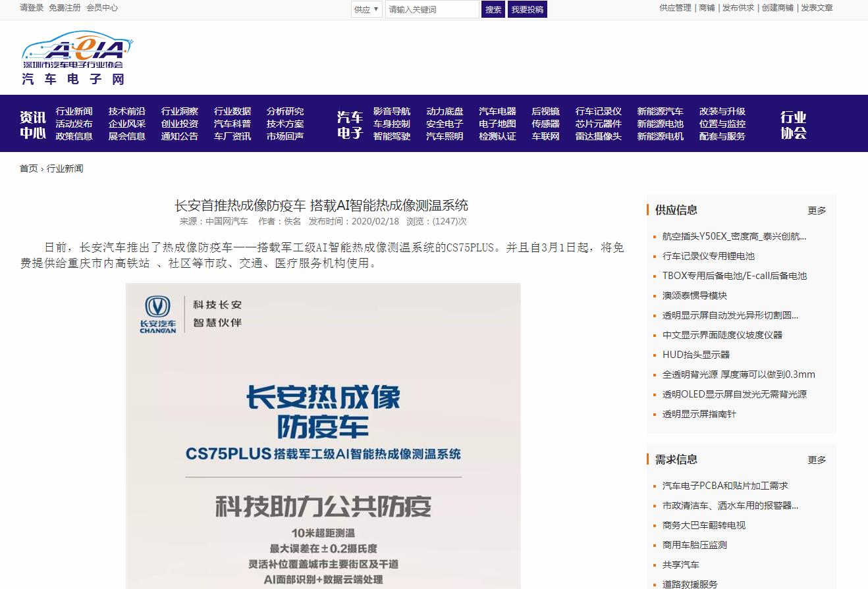This screenshot has width=868, height=589.
Task: Open the 资讯中心 navigation section
Action: pyautogui.click(x=33, y=124)
